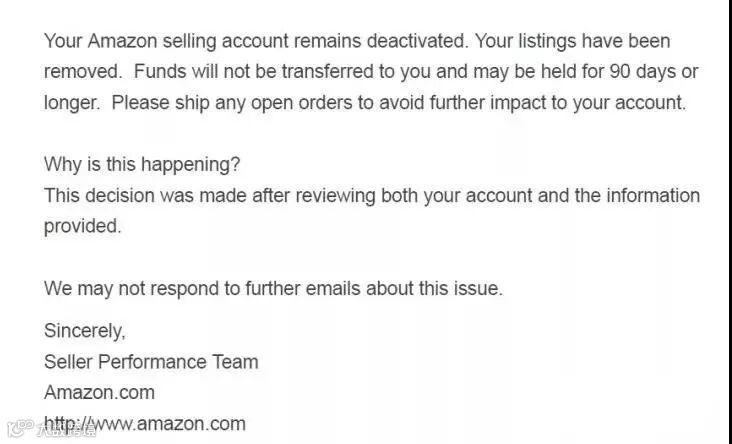Click the word 'longer.' at line start
This screenshot has height=444, width=732.
pos(72,103)
